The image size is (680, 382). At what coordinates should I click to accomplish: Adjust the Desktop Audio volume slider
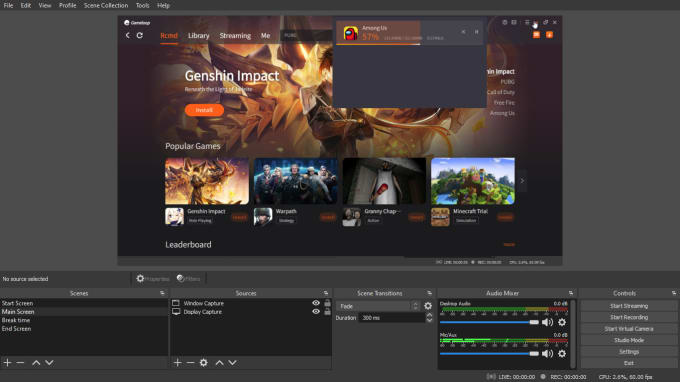pos(489,322)
